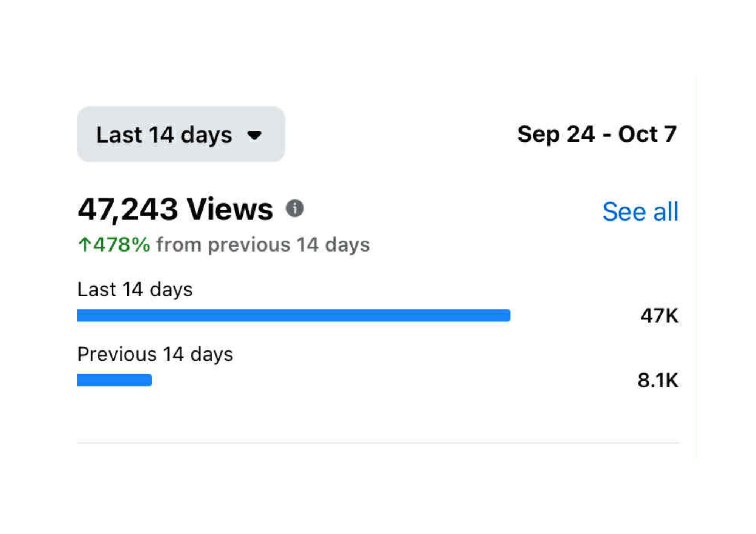Screen dimensions: 756x534
Task: Click the Sep 24 start date text
Action: [x=556, y=134]
